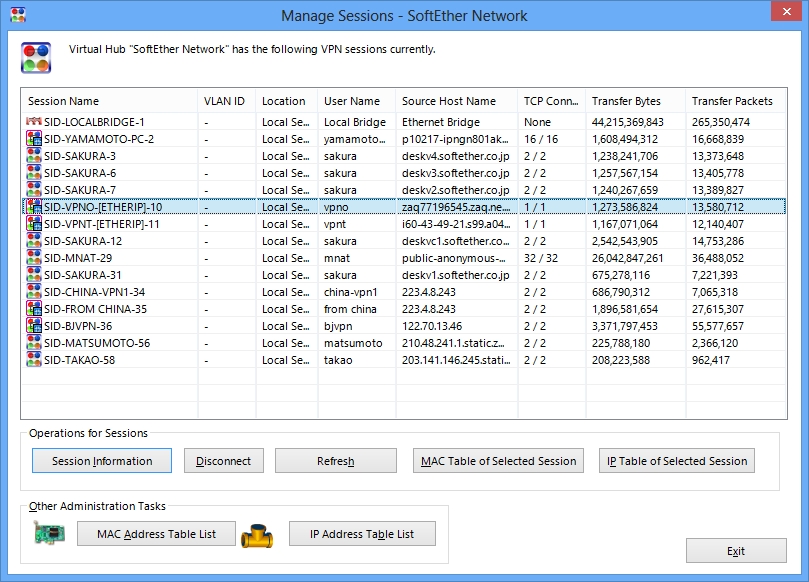Select the SID-SAKURA-12 session name
The width and height of the screenshot is (809, 582).
coord(83,241)
